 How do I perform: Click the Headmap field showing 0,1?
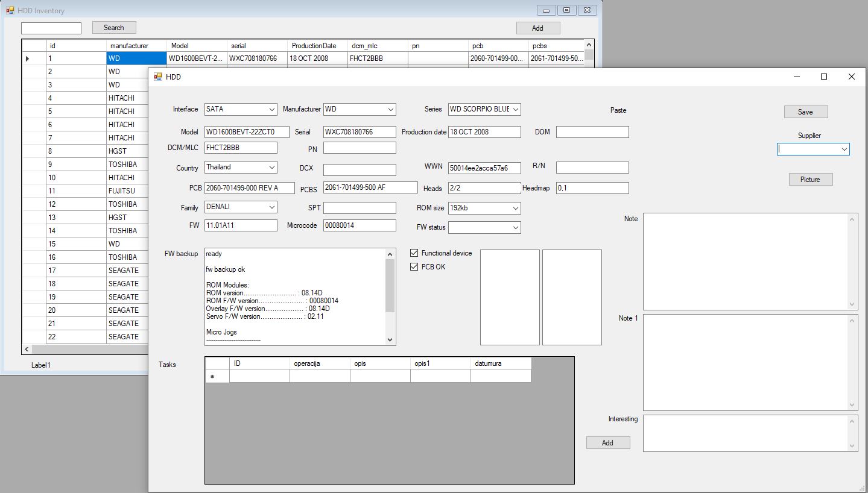[x=592, y=187]
